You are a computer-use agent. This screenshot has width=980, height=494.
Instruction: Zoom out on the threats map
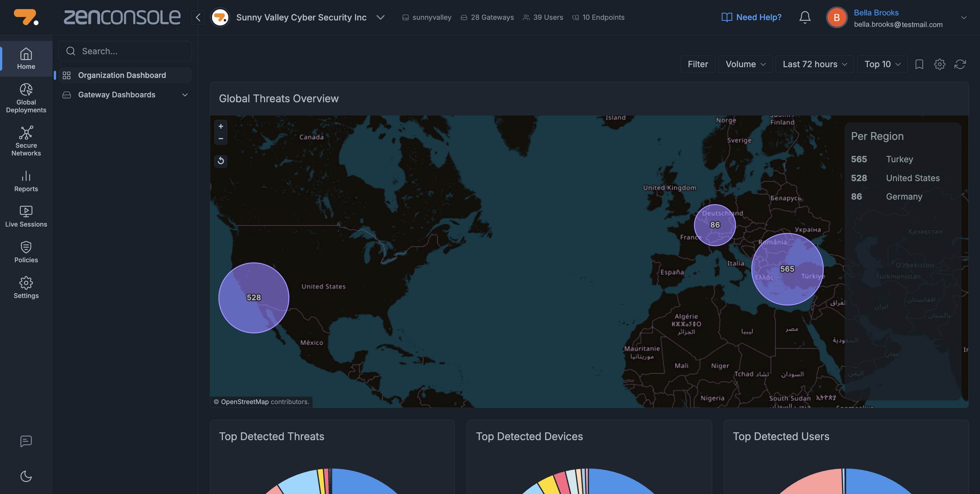(221, 138)
